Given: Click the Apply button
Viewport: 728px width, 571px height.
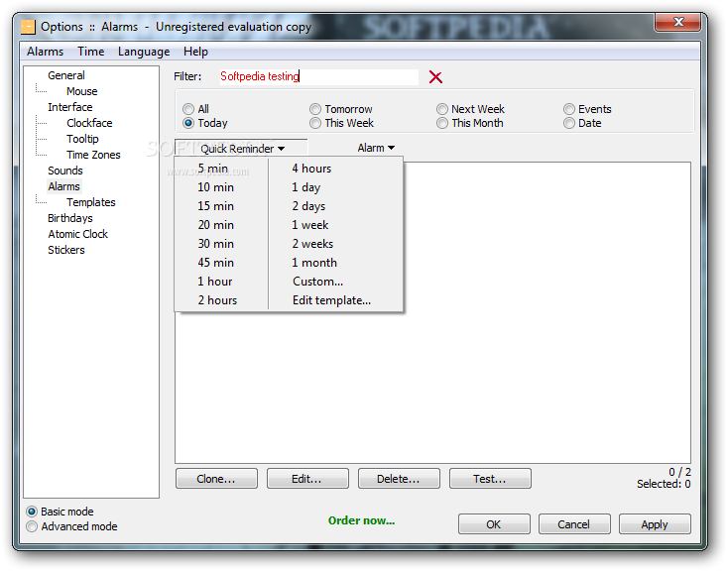Looking at the screenshot, I should [655, 524].
